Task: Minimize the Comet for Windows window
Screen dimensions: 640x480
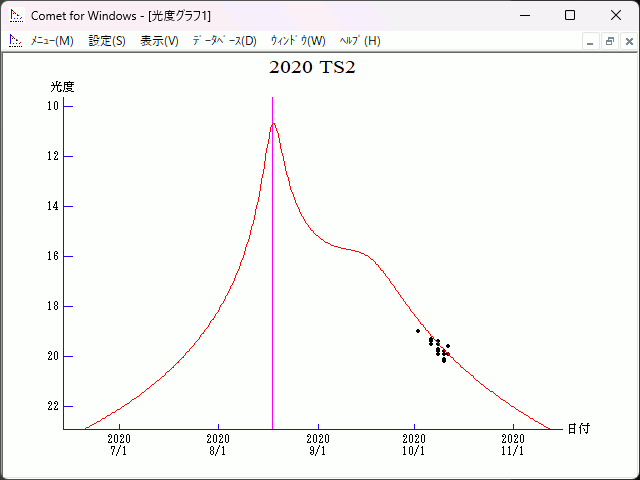Action: coord(524,15)
